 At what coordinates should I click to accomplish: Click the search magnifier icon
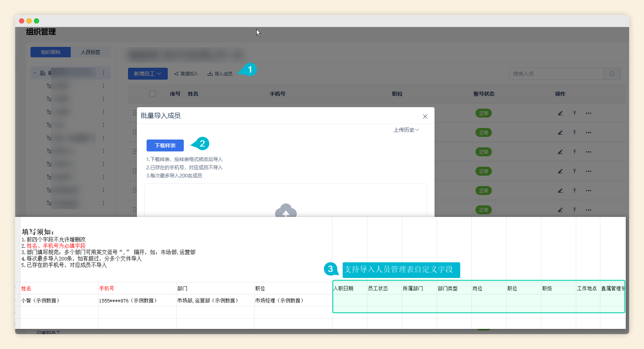pos(612,74)
